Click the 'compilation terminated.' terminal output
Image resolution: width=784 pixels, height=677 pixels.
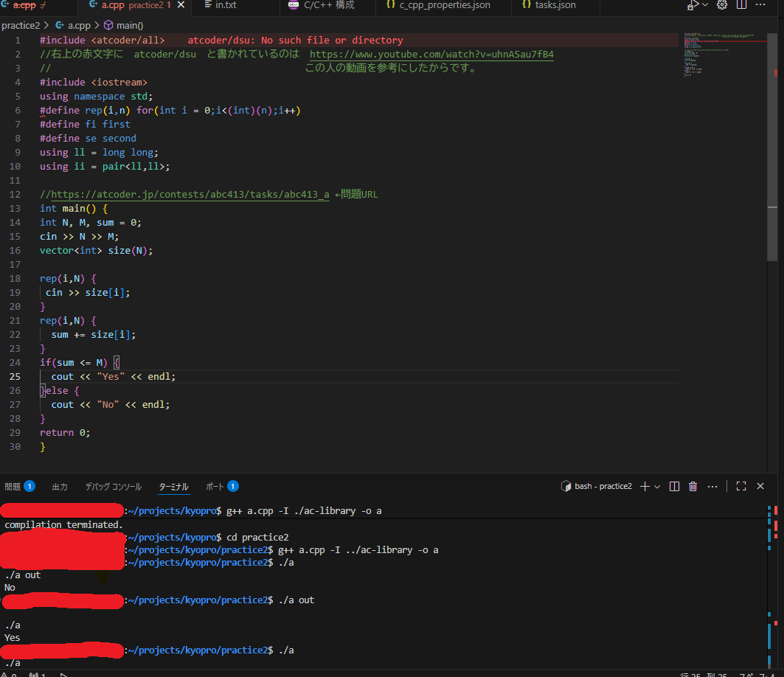63,524
